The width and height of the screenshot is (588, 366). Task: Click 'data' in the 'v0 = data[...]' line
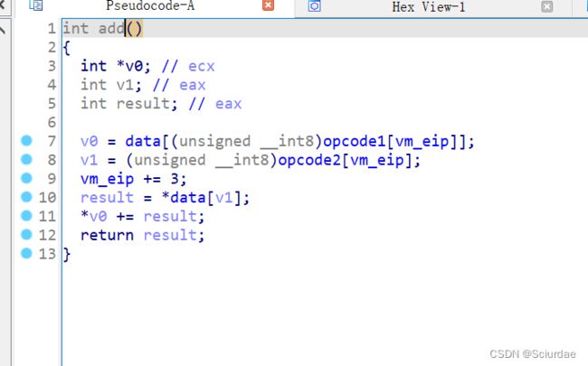tap(143, 142)
